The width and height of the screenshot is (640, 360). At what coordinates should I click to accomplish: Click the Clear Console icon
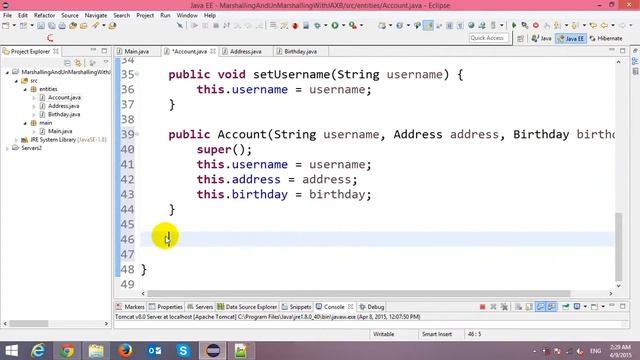click(518, 307)
